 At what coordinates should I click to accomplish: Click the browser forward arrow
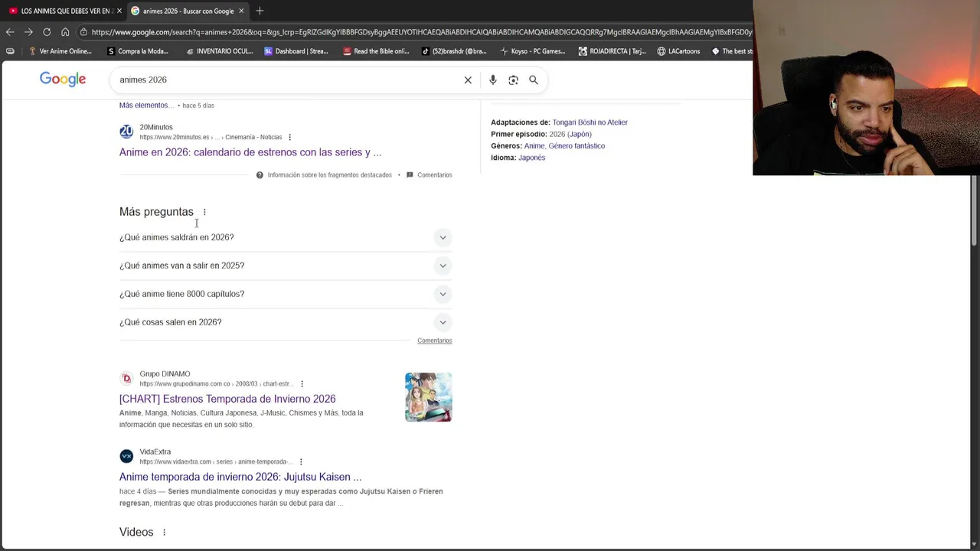click(x=28, y=32)
